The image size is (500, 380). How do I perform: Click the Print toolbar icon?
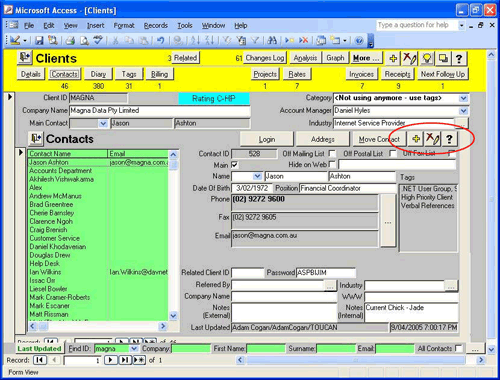[x=70, y=41]
